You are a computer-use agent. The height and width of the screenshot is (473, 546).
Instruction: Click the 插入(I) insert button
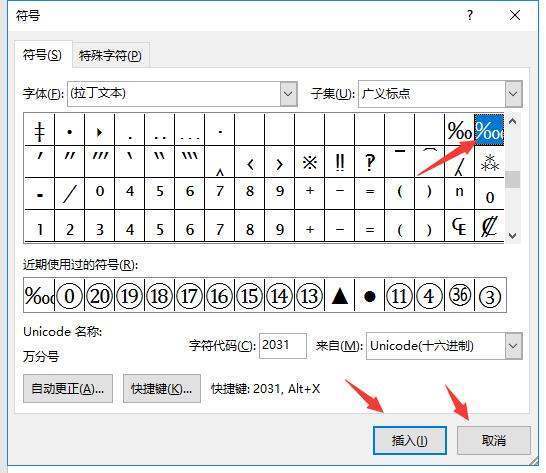pos(410,441)
